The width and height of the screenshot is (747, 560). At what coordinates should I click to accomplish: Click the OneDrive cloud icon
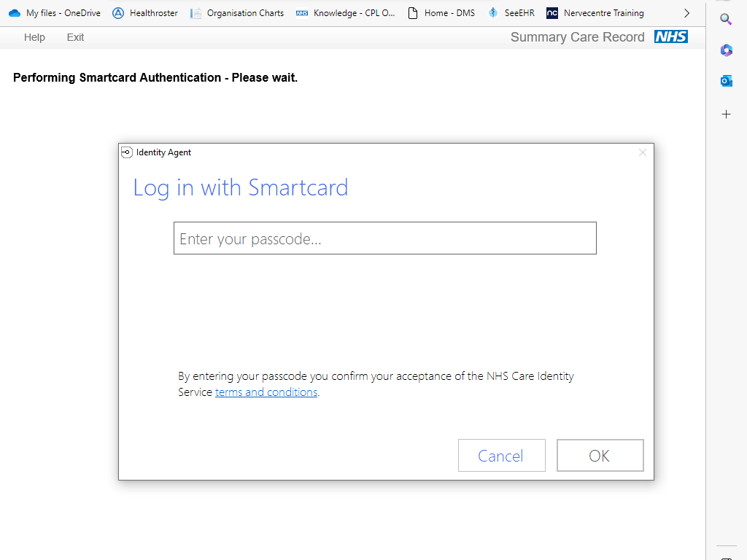15,13
